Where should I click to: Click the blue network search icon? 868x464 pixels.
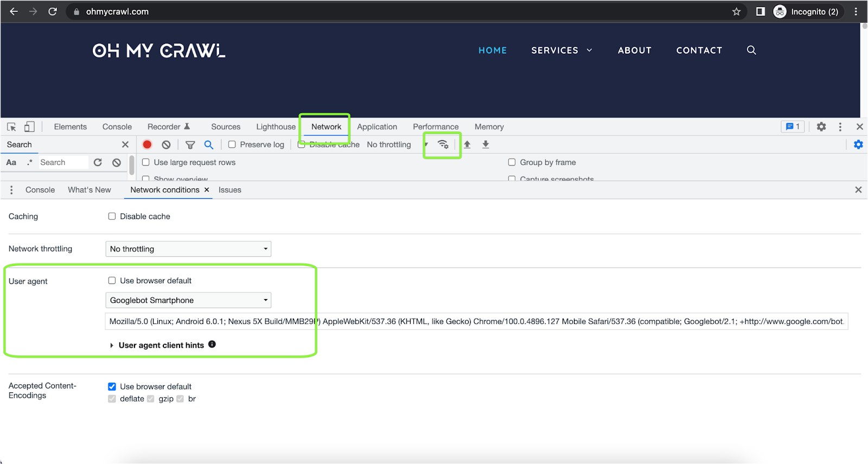point(209,145)
